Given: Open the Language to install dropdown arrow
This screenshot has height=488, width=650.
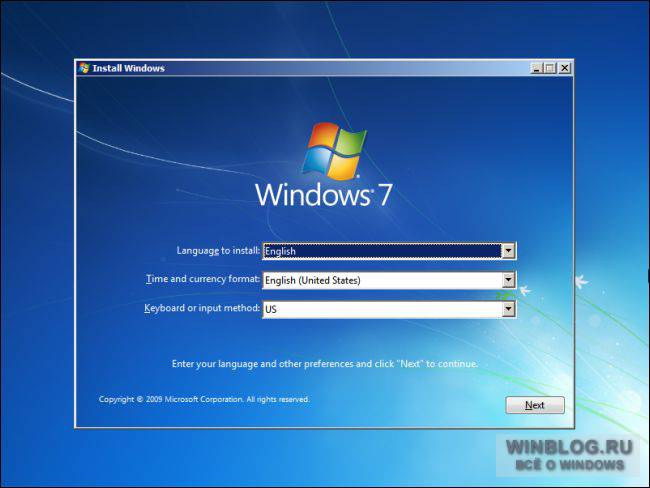Looking at the screenshot, I should pos(508,251).
